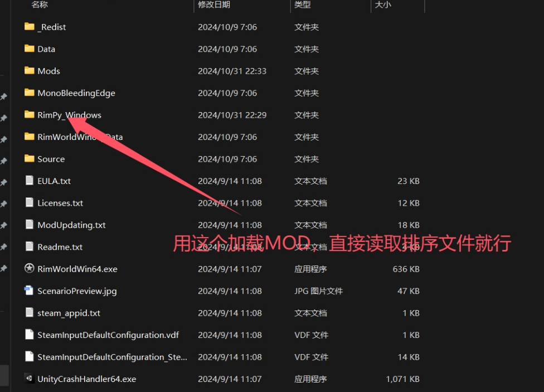544x392 pixels.
Task: Click the Mods folder icon
Action: [30, 71]
